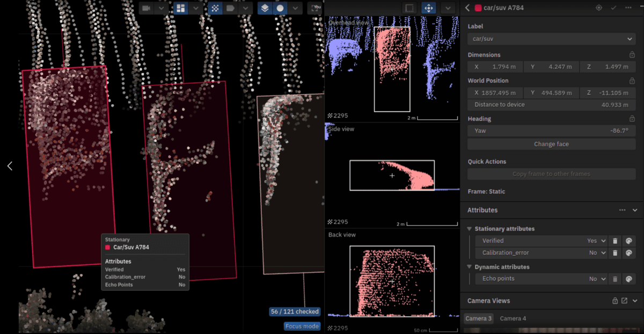Open three-dots menu in object header
644x334 pixels.
click(x=628, y=8)
